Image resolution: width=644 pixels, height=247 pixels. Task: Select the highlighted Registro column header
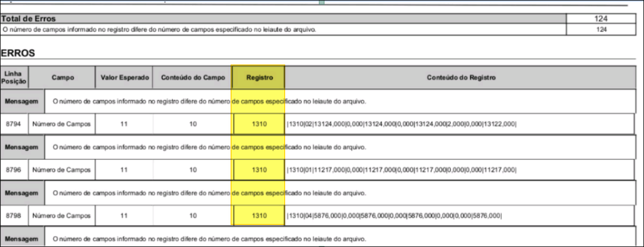pyautogui.click(x=258, y=78)
